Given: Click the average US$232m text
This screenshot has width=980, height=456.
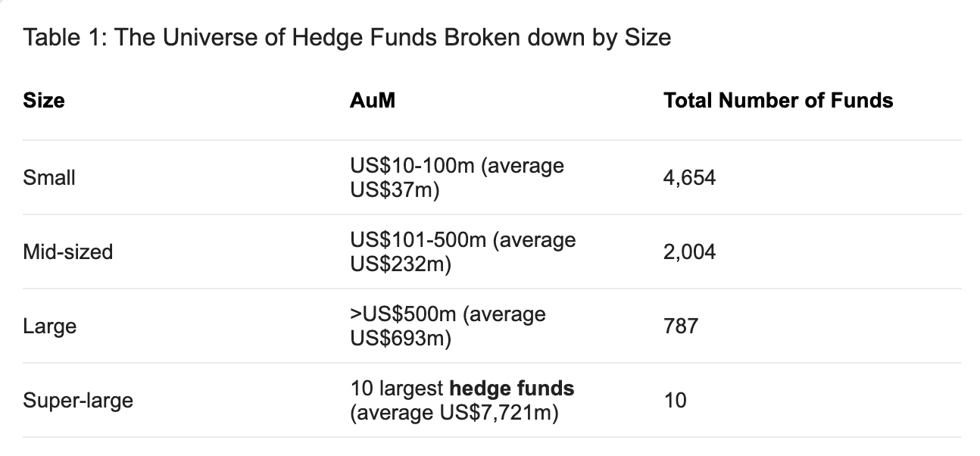Looking at the screenshot, I should point(463,252).
